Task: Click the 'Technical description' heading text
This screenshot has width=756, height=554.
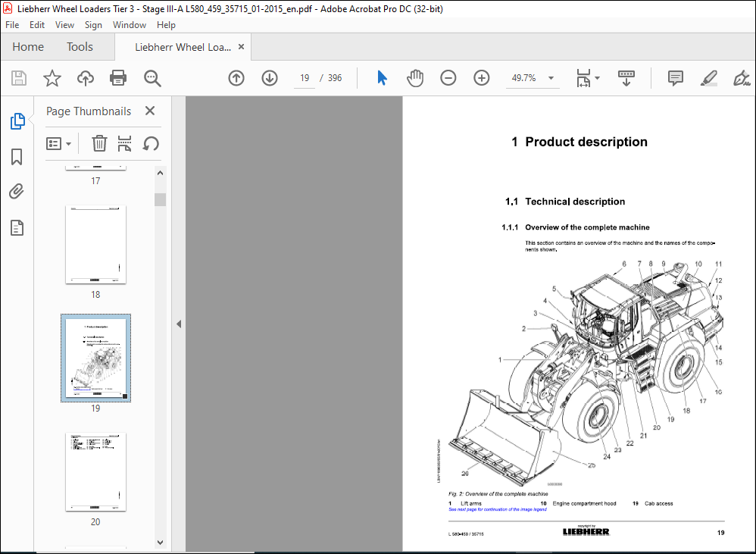Action: coord(575,202)
